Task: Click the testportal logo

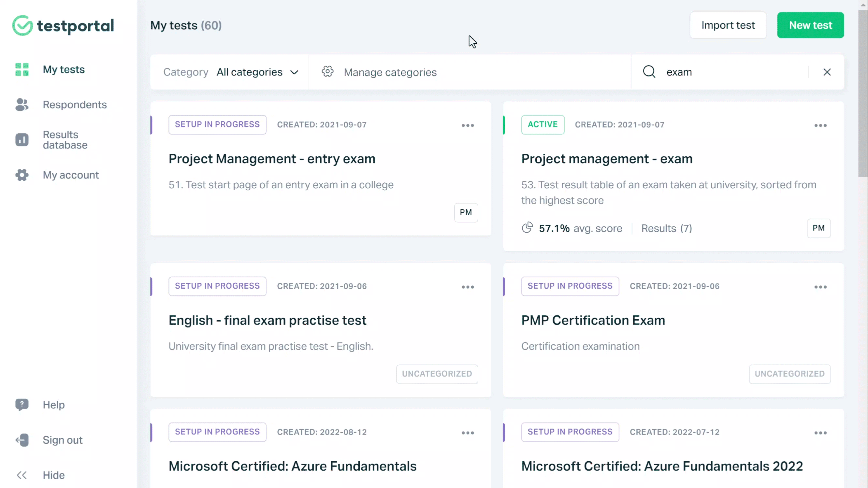Action: click(x=63, y=26)
